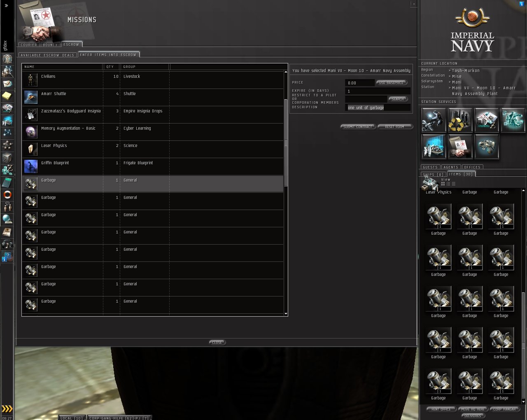Switch to the Bounty tab
Screen dimensions: 527x420
click(x=50, y=44)
